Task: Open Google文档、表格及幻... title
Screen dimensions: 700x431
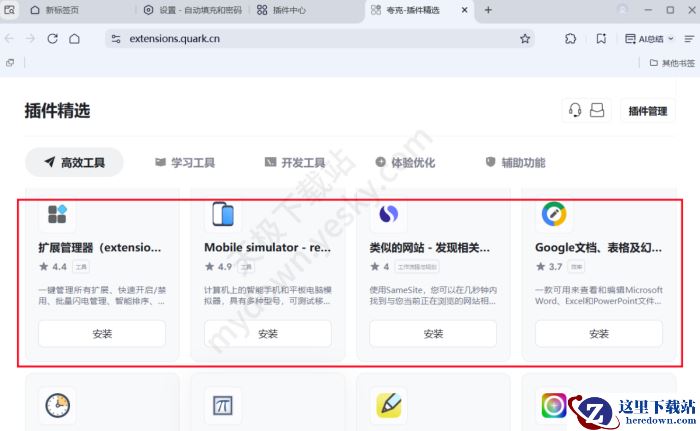Action: click(x=598, y=247)
